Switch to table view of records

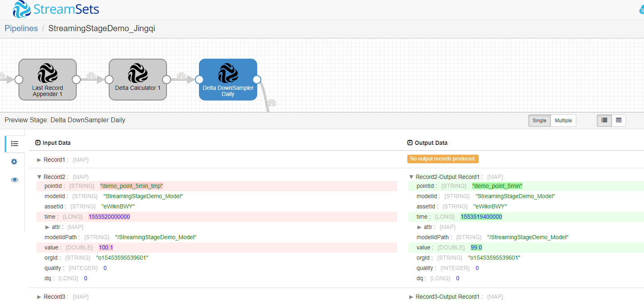click(x=619, y=120)
